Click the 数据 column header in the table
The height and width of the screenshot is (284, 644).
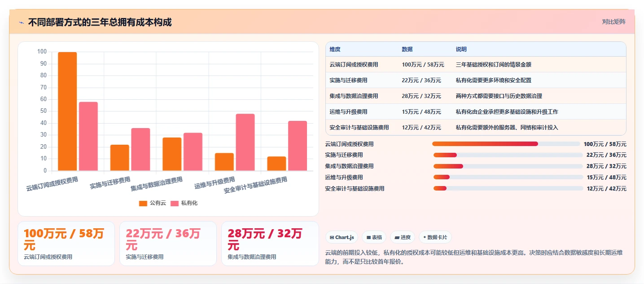pos(407,49)
